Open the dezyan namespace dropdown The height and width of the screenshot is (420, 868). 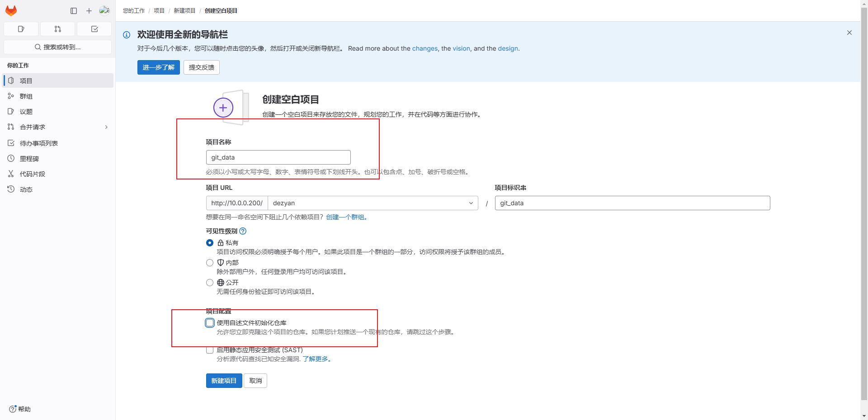click(373, 203)
